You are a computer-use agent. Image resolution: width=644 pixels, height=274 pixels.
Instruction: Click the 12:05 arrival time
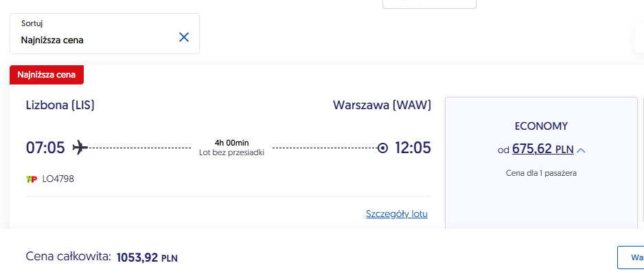point(413,148)
